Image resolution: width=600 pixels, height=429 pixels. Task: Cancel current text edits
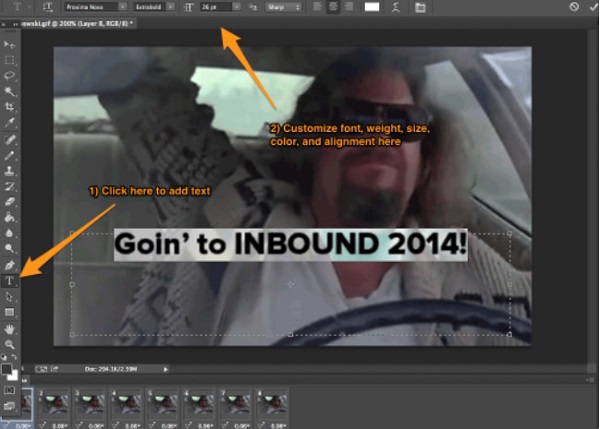(x=574, y=6)
